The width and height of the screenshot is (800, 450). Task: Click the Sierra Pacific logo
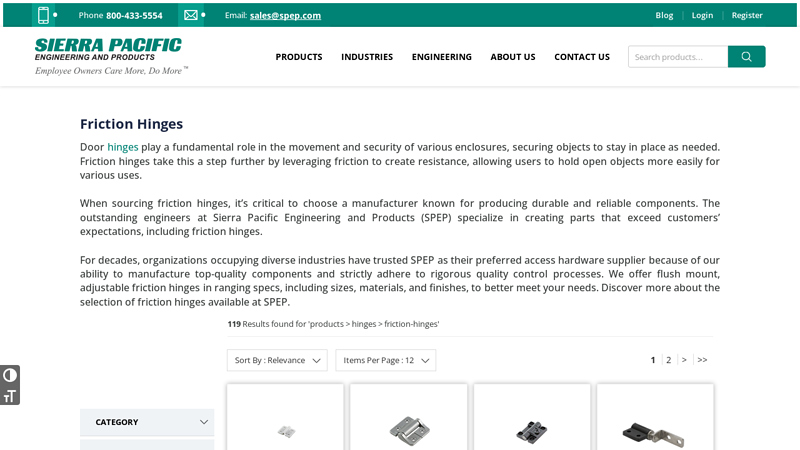(x=109, y=56)
